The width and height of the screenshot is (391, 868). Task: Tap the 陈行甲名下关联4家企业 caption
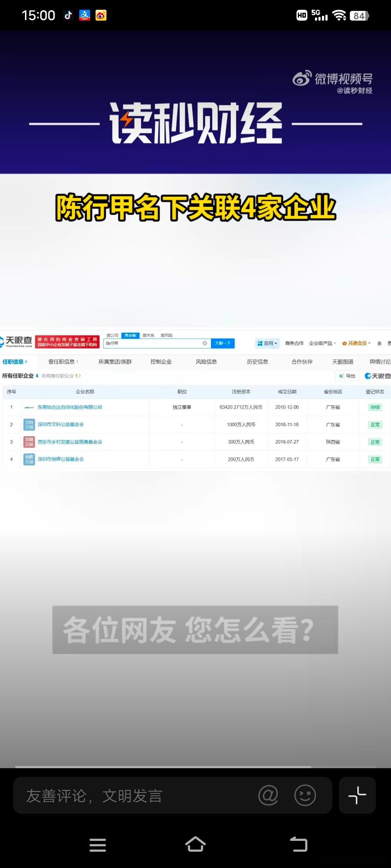(x=195, y=207)
